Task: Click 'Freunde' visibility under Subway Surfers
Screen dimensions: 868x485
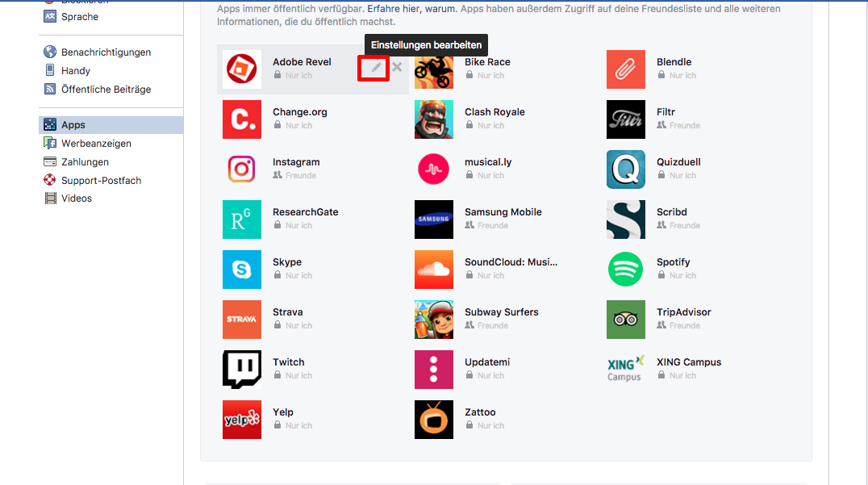Action: click(x=493, y=325)
